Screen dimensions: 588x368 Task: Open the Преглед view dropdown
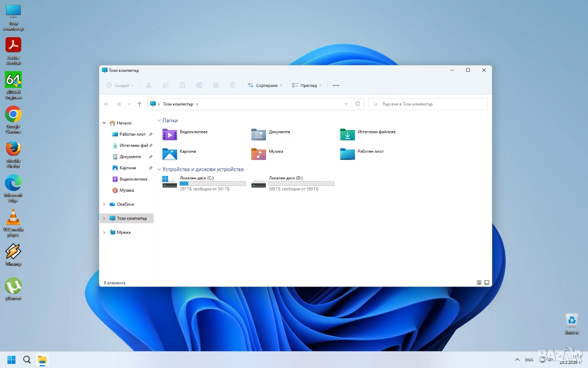(x=307, y=86)
